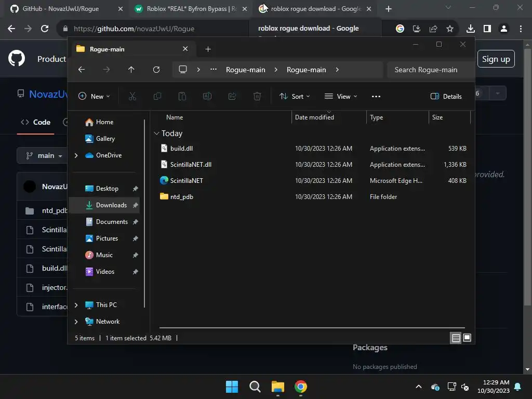
Task: Add a new File Explorer tab
Action: point(208,49)
